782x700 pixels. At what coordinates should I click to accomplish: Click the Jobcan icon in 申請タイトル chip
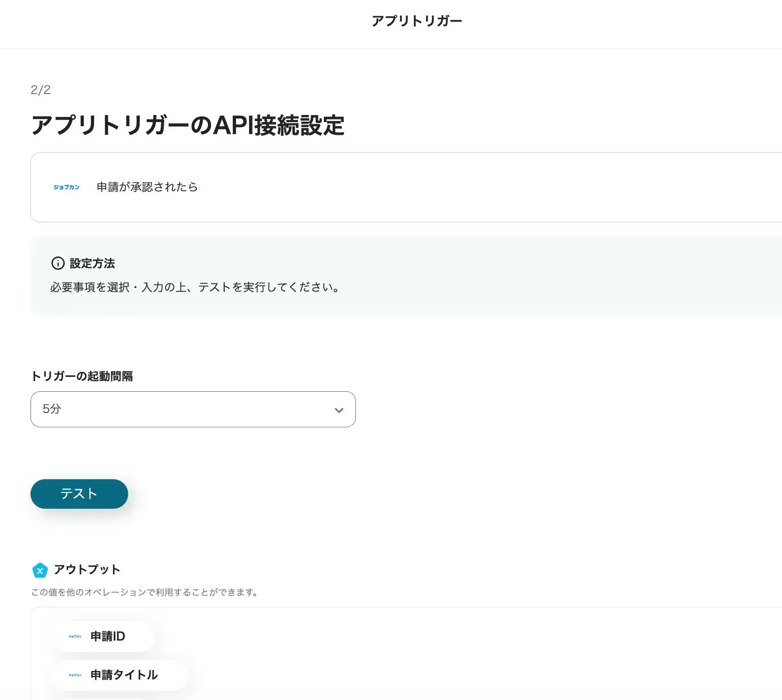75,675
